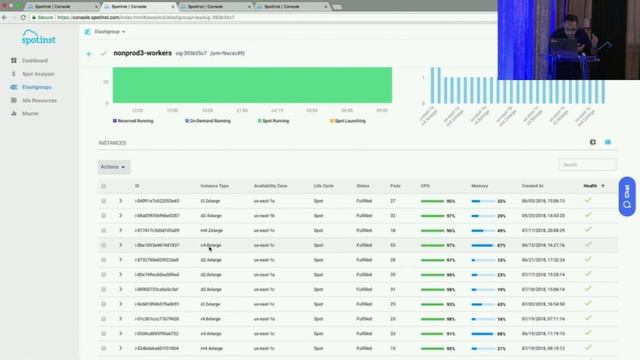This screenshot has height=360, width=640.
Task: Open a new browser tab
Action: coord(337,7)
